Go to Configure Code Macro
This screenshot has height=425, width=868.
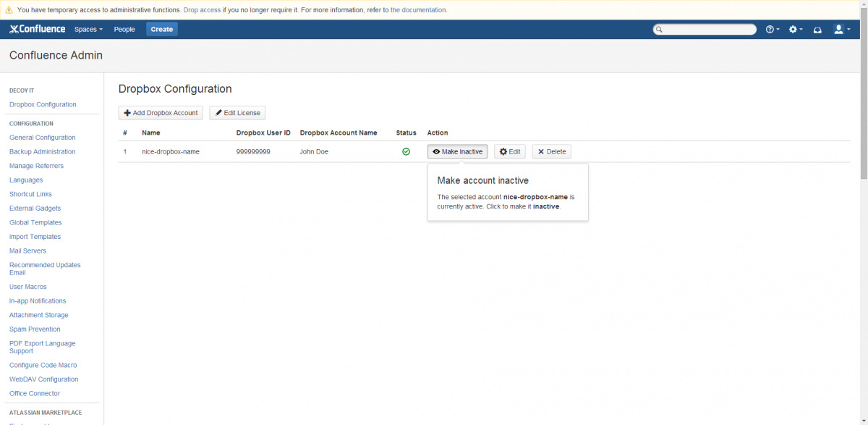(43, 365)
